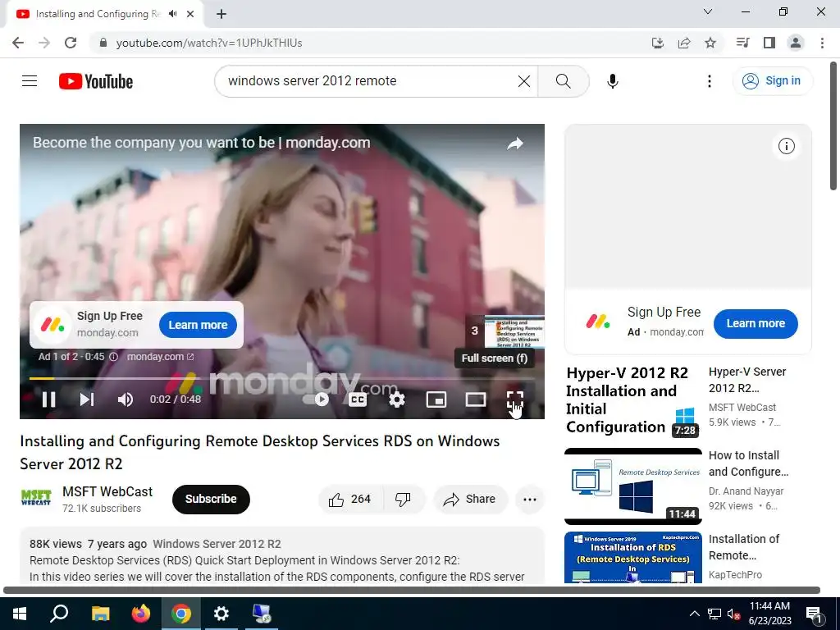Image resolution: width=840 pixels, height=630 pixels.
Task: Expand the video description box
Action: tap(282, 555)
